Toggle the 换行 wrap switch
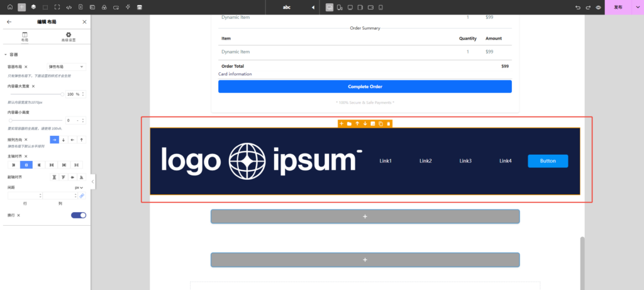644x290 pixels. click(x=79, y=215)
